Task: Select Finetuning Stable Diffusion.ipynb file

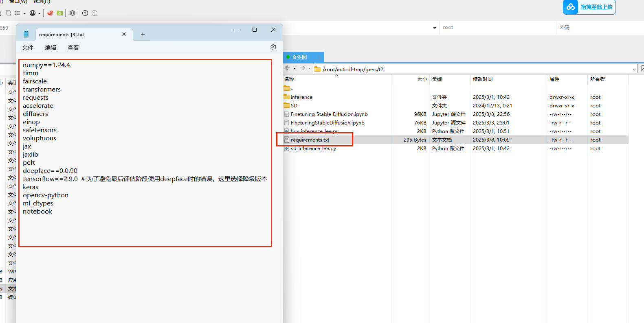Action: tap(329, 114)
